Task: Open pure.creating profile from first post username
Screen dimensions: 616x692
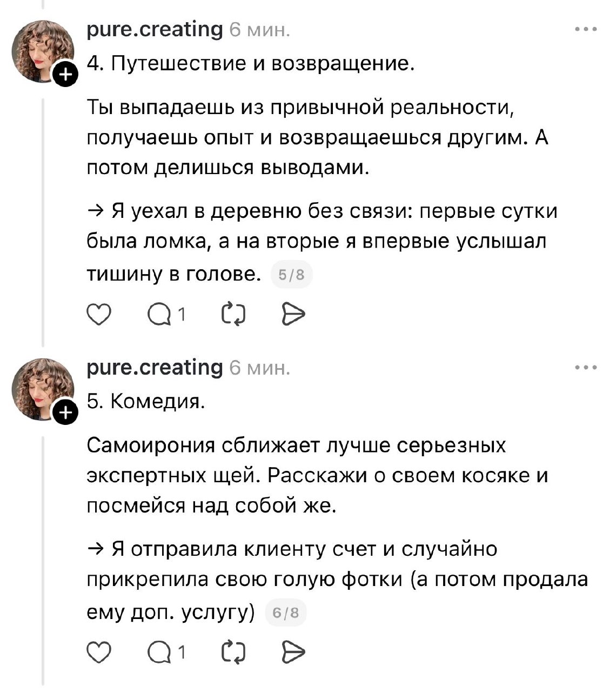Action: coord(155,29)
